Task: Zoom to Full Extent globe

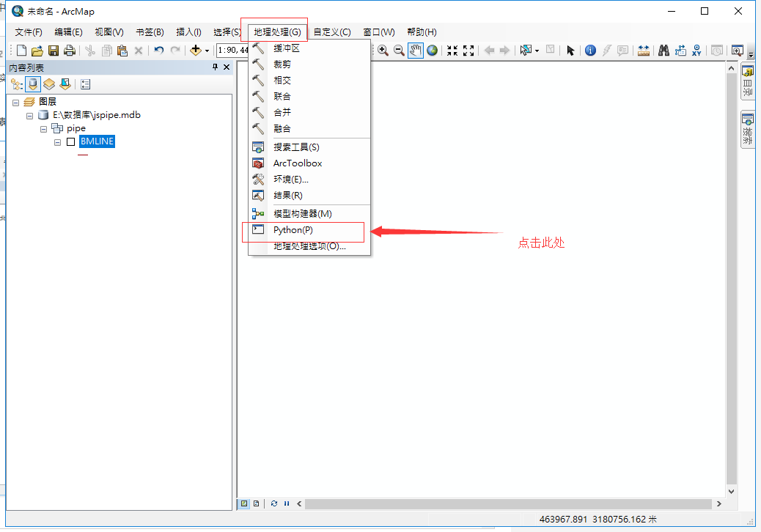Action: (432, 50)
